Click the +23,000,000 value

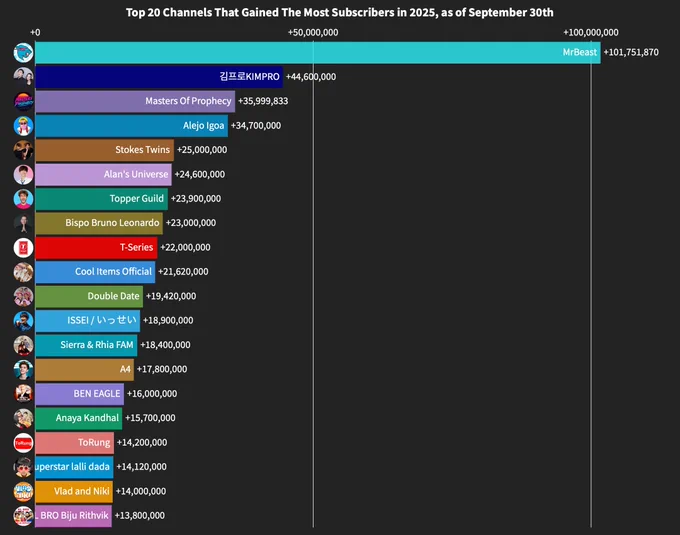(191, 223)
